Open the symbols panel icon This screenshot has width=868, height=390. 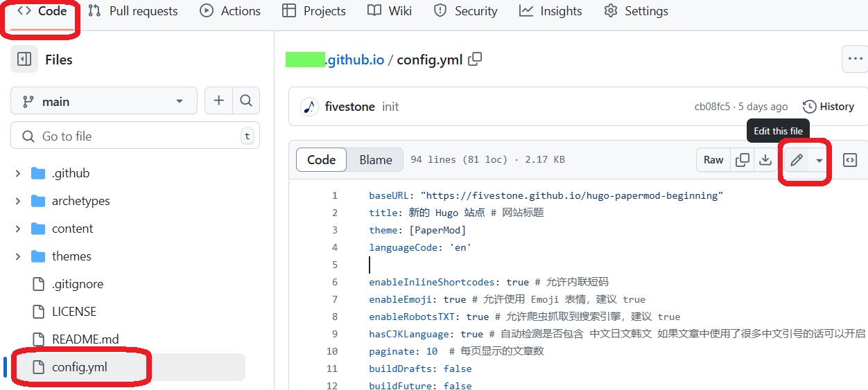click(x=850, y=160)
